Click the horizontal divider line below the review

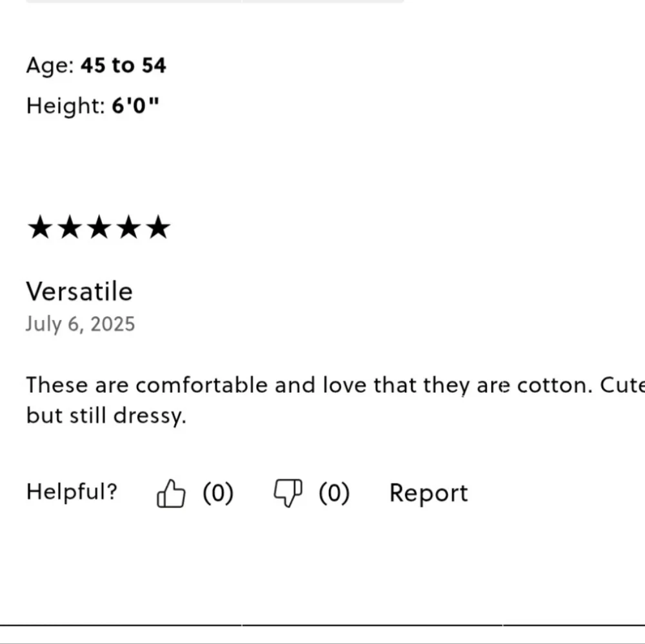pyautogui.click(x=322, y=625)
